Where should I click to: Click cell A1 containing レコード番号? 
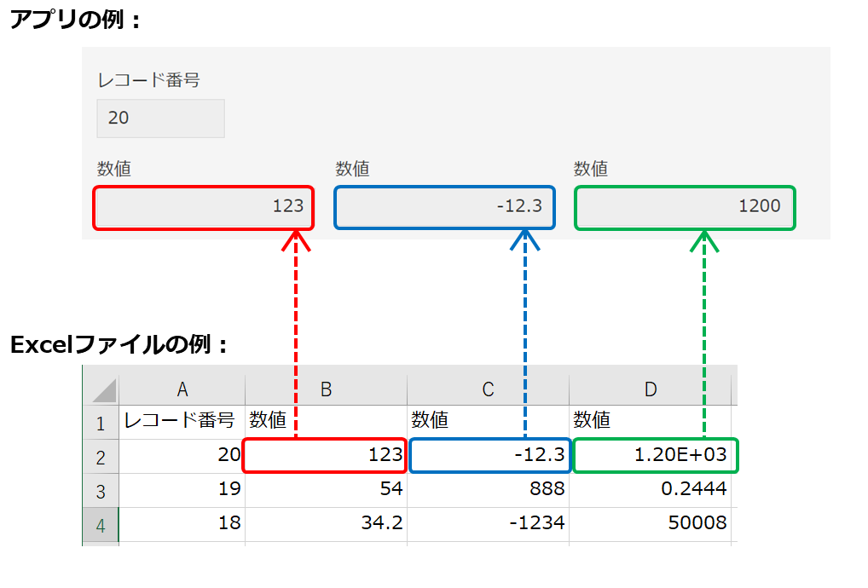coord(182,421)
